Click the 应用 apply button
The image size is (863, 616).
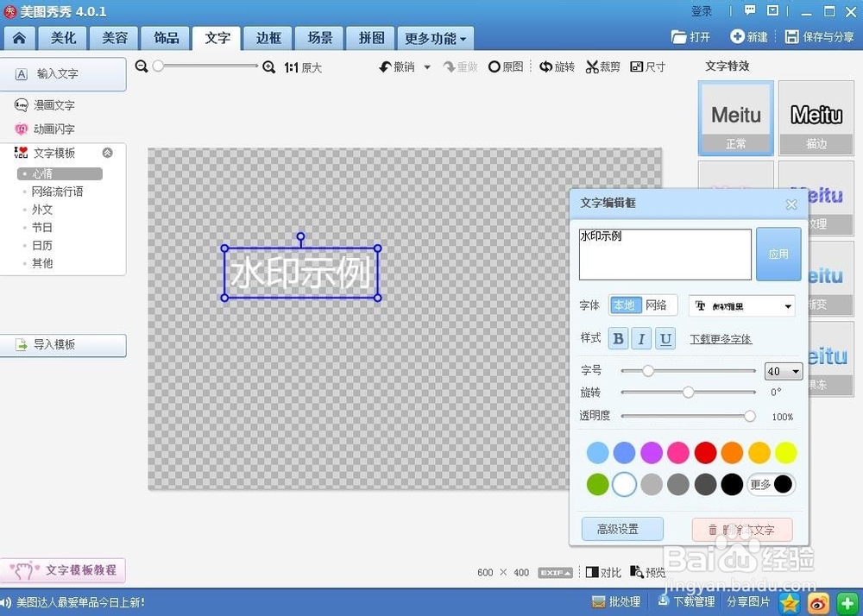[x=778, y=255]
